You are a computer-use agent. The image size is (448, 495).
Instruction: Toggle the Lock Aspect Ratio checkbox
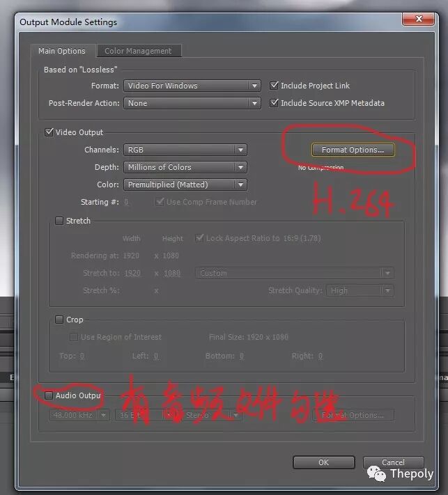tap(199, 237)
